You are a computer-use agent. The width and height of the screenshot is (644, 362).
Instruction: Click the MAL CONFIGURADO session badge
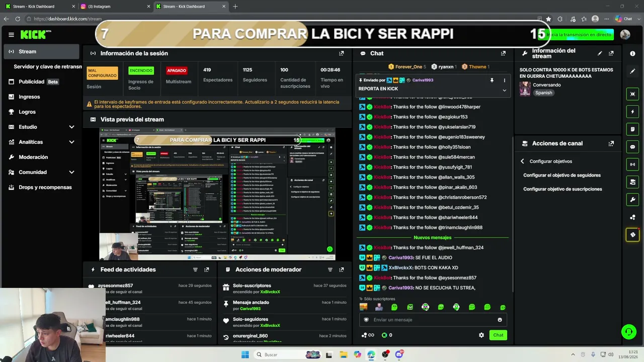click(x=102, y=73)
